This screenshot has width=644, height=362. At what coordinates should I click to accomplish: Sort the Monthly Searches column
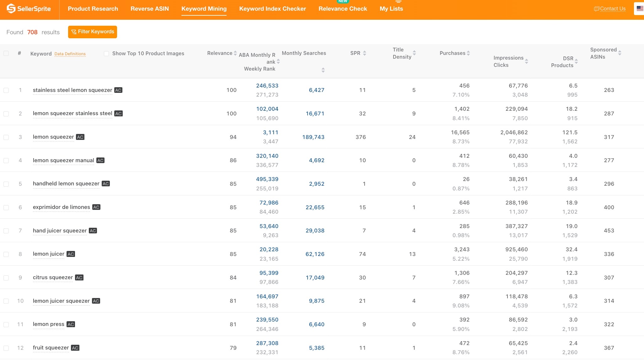pyautogui.click(x=323, y=70)
